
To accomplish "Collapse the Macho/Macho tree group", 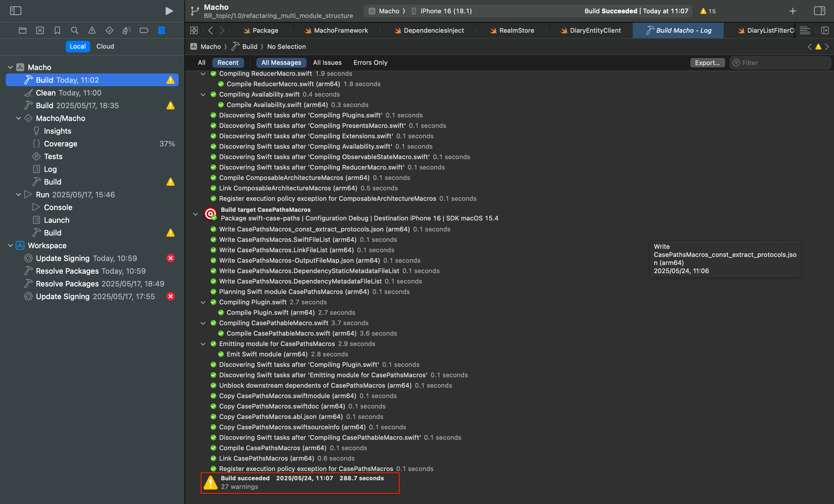I will 19,118.
